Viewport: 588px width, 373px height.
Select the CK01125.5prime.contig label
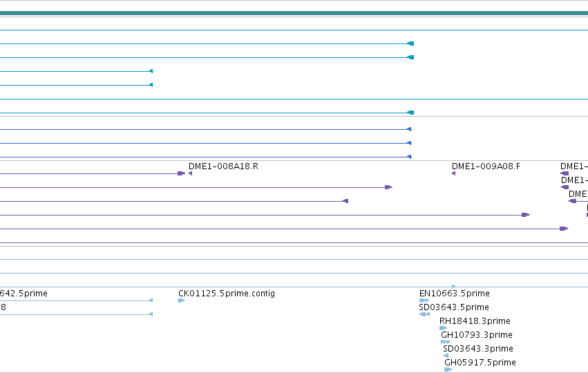[x=227, y=294]
